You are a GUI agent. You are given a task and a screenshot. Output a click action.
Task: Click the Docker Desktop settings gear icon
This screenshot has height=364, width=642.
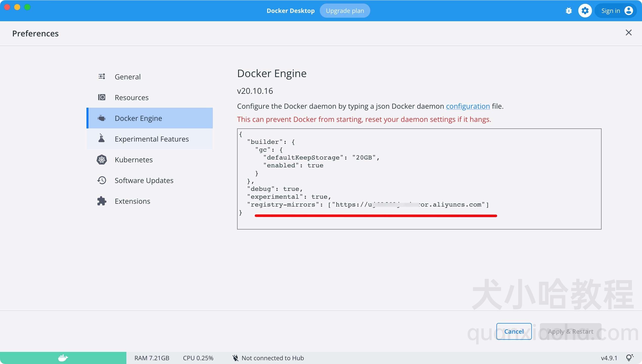click(585, 11)
